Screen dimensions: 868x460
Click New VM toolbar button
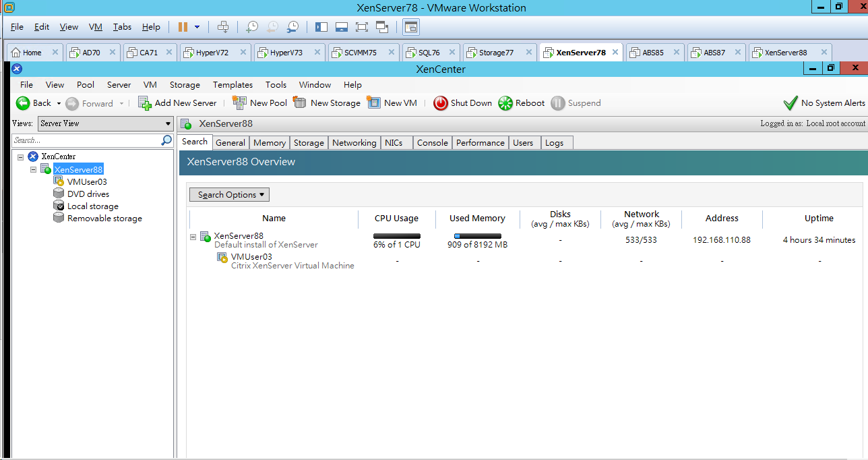click(x=392, y=103)
